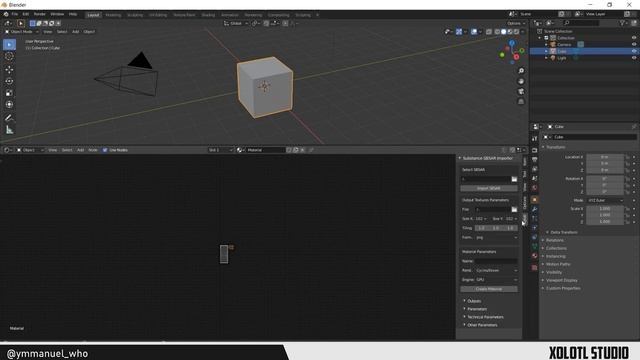Viewport: 640px width, 360px height.
Task: Click the Import SBSAR button
Action: (x=489, y=189)
